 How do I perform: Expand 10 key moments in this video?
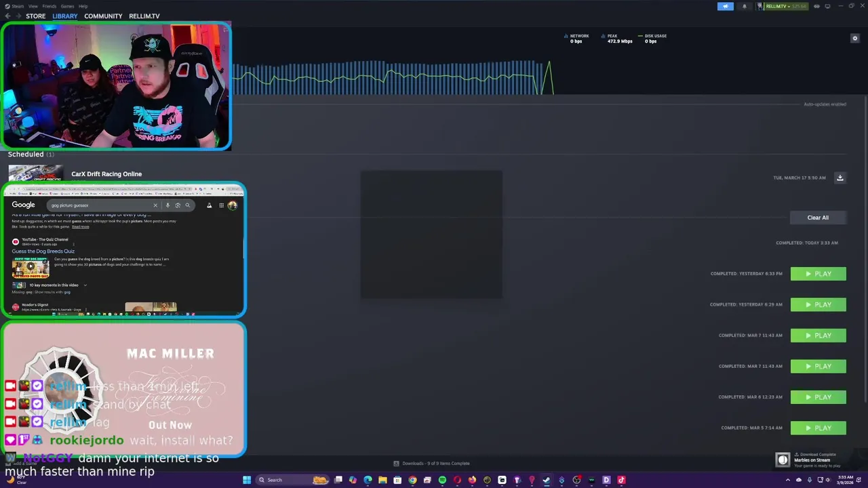(x=50, y=285)
